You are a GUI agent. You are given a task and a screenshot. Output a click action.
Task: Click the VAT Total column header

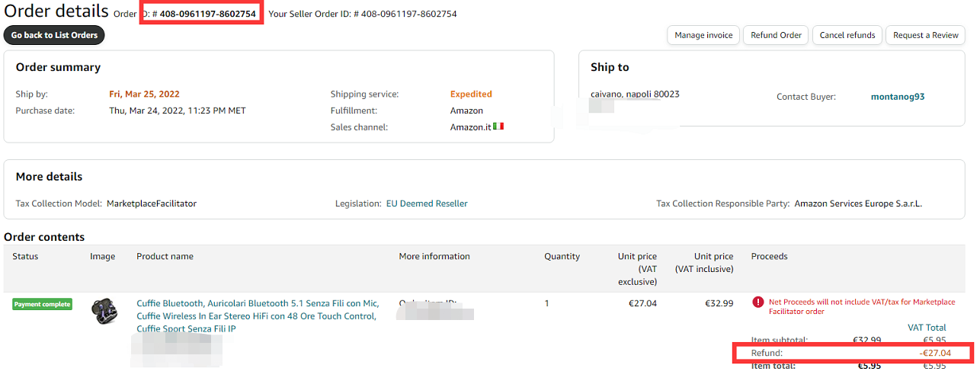[x=927, y=328]
